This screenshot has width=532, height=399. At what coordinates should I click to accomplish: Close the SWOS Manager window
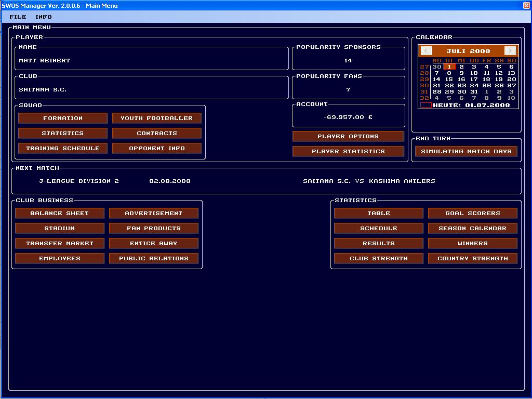[x=526, y=5]
